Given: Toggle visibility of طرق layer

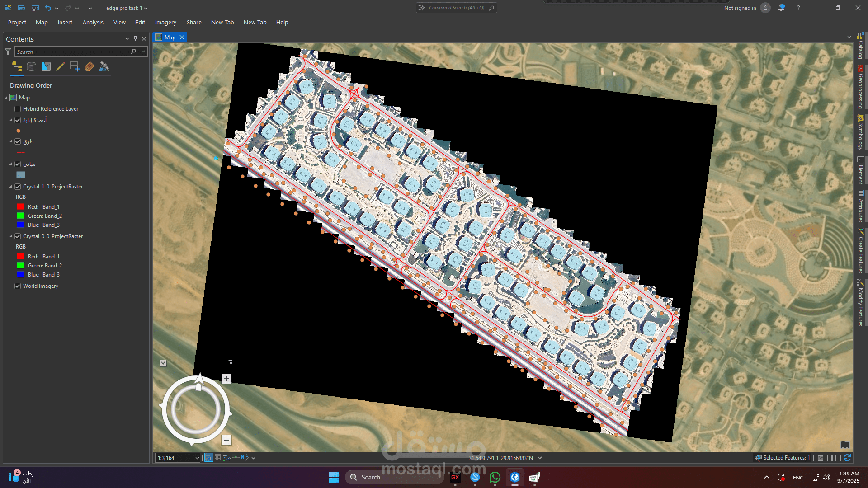Looking at the screenshot, I should tap(18, 142).
